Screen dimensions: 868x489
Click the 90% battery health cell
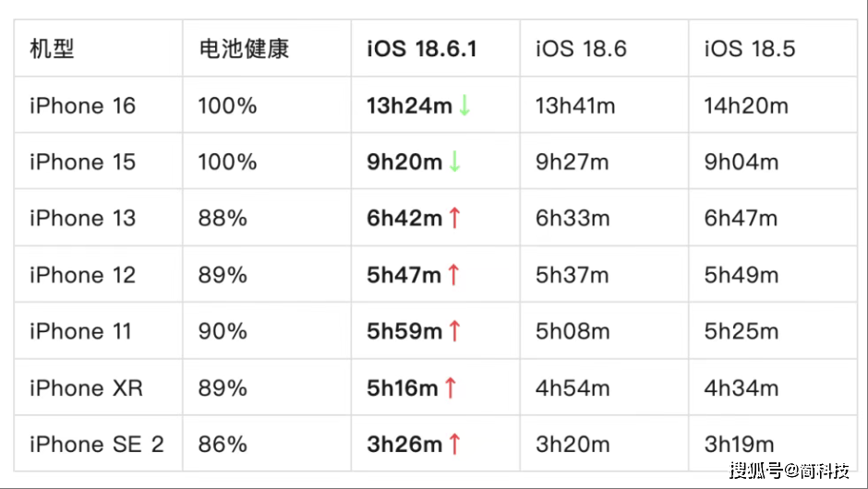[223, 331]
